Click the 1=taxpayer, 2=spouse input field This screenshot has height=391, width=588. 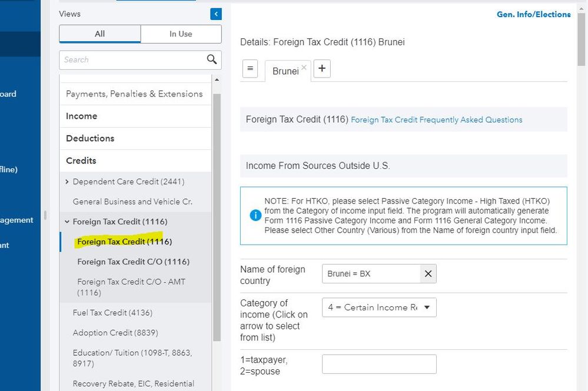379,364
